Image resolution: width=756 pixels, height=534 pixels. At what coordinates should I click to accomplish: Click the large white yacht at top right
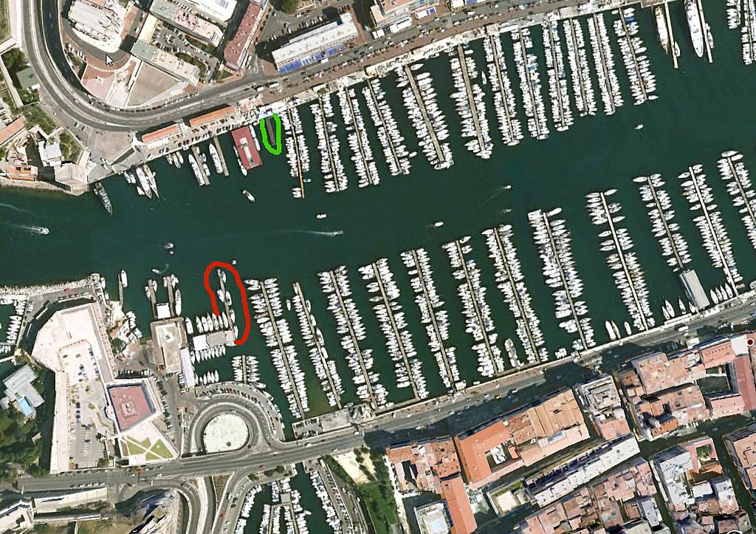(694, 27)
